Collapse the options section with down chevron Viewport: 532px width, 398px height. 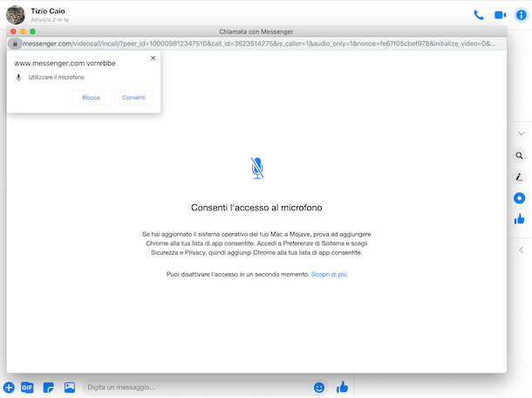(522, 134)
